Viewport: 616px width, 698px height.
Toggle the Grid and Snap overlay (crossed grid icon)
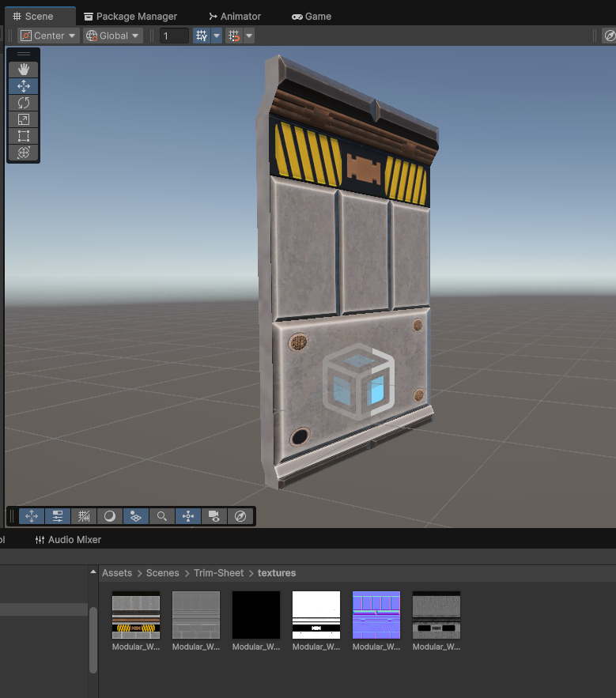[x=84, y=516]
